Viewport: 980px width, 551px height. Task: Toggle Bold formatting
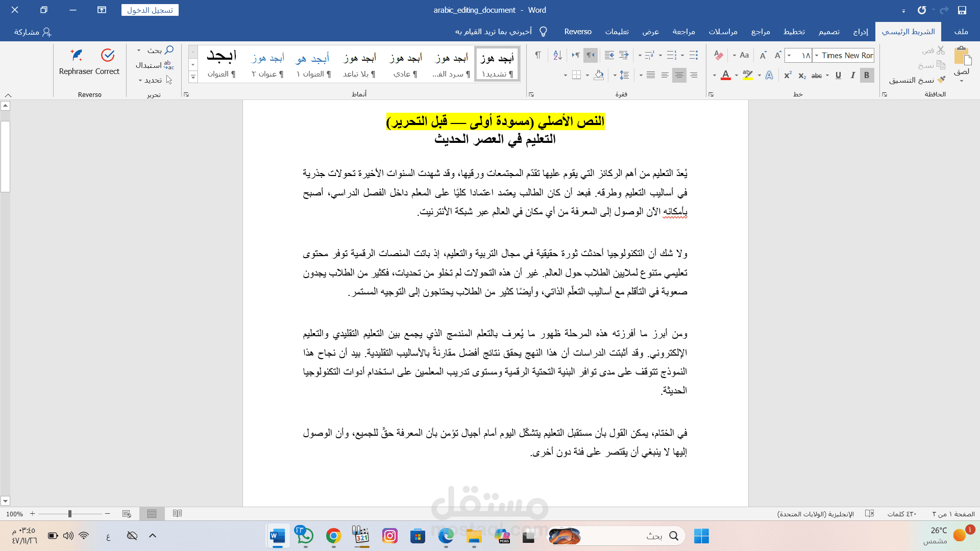coord(867,75)
